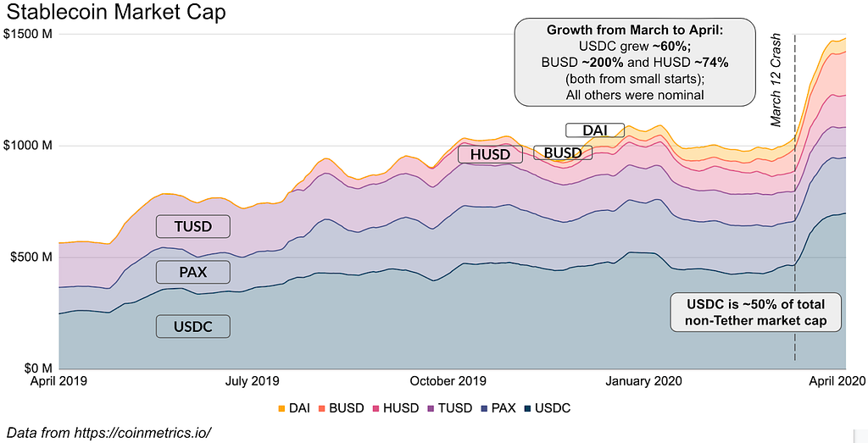Click the Growth from March to April callout

point(635,62)
